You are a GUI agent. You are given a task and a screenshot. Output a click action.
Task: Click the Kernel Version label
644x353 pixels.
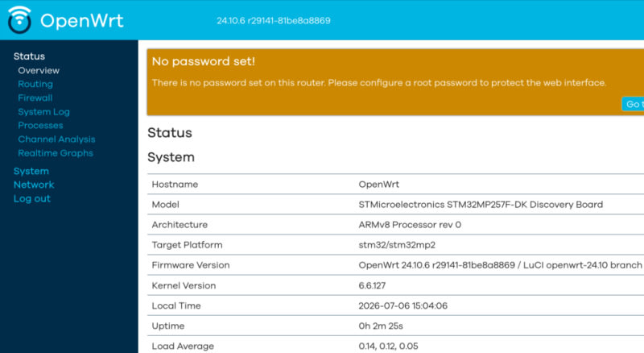coord(184,285)
